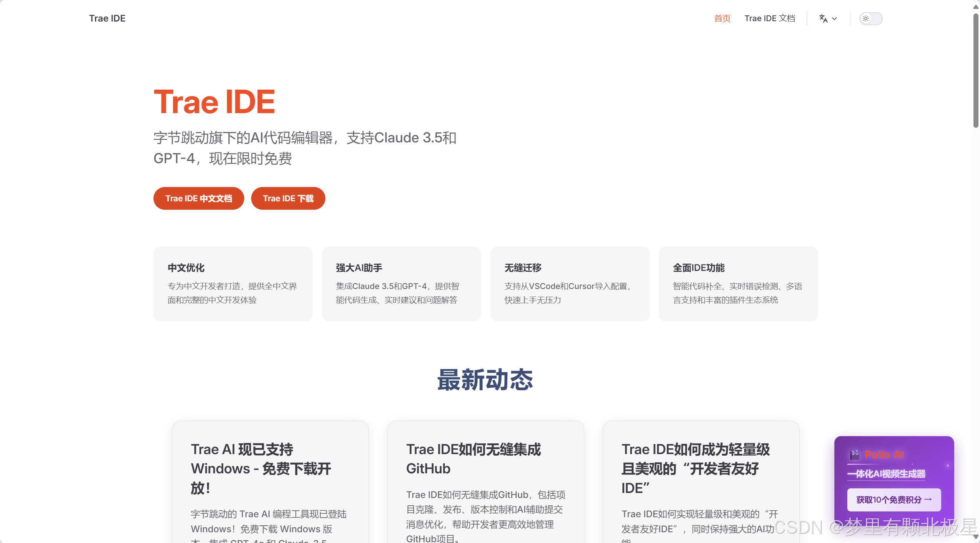Click the 获取10个免费积分 button
The image size is (980, 543).
(894, 500)
